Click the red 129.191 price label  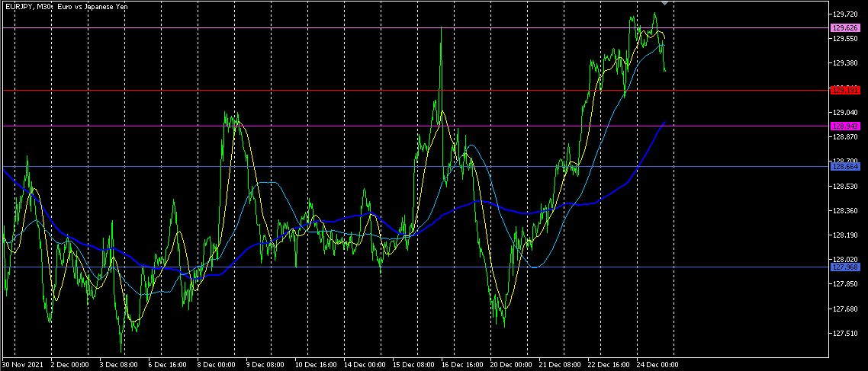[845, 90]
